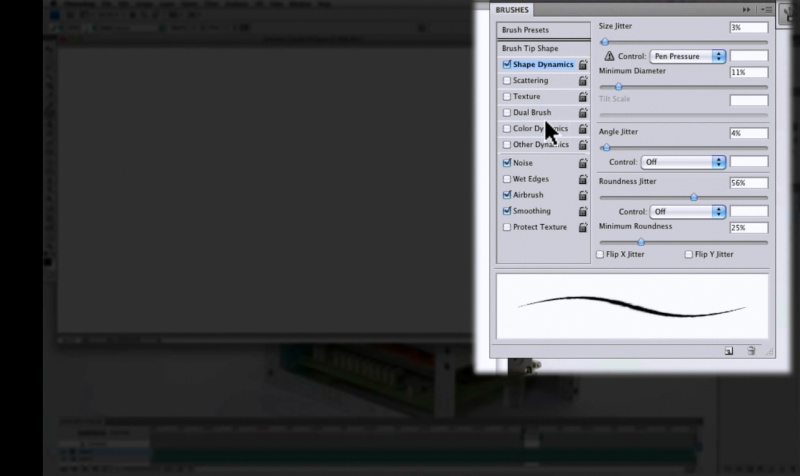Screen dimensions: 800x476
Task: Open the Angle Jitter control dropdown
Action: point(683,162)
